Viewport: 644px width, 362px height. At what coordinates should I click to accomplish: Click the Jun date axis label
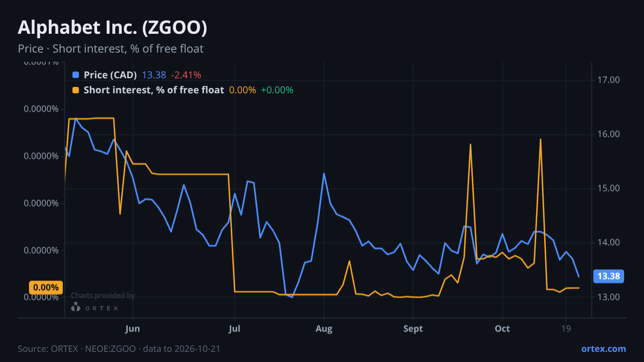(133, 328)
